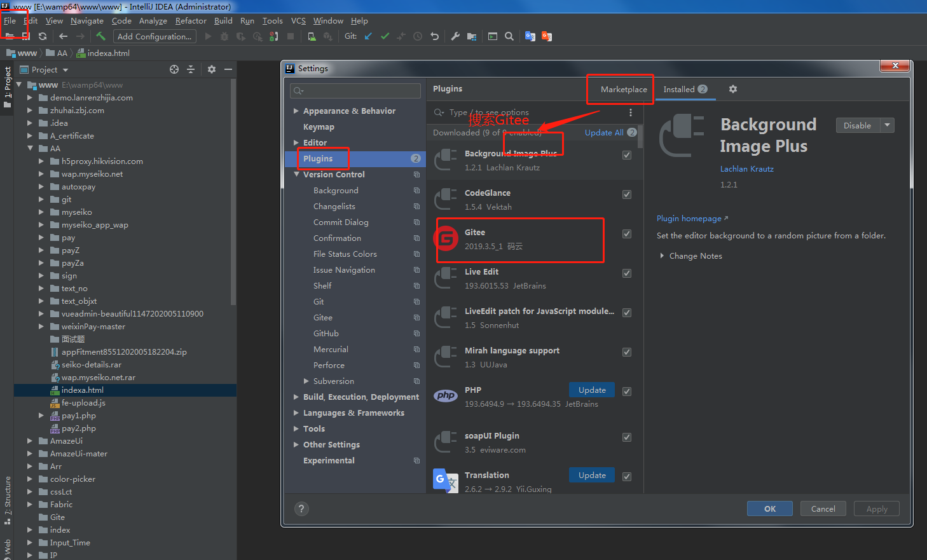Screen dimensions: 927x560
Task: Commit changes via the green checkmark Git icon
Action: [x=385, y=36]
